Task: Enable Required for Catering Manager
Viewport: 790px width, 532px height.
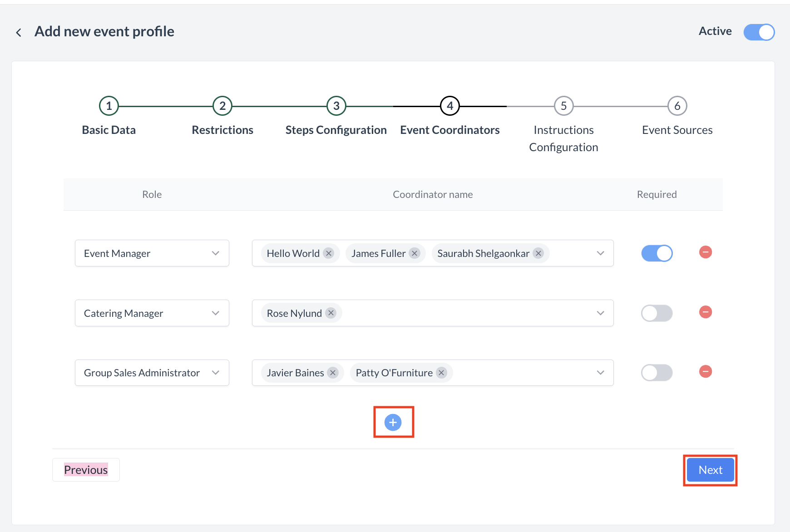Action: coord(657,313)
